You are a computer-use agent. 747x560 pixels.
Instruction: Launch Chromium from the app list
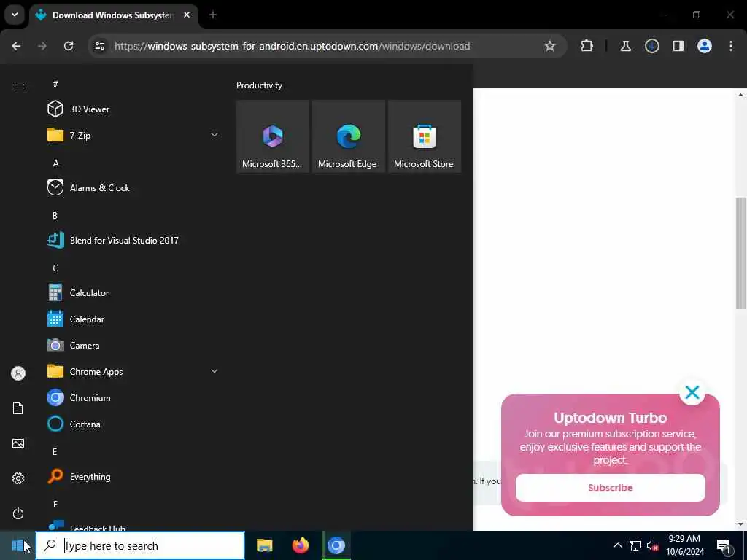tap(133, 397)
